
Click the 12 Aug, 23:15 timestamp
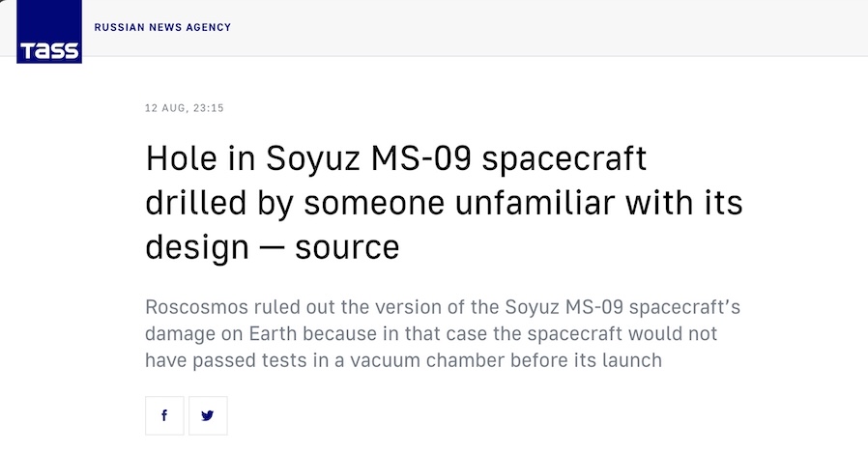(185, 108)
